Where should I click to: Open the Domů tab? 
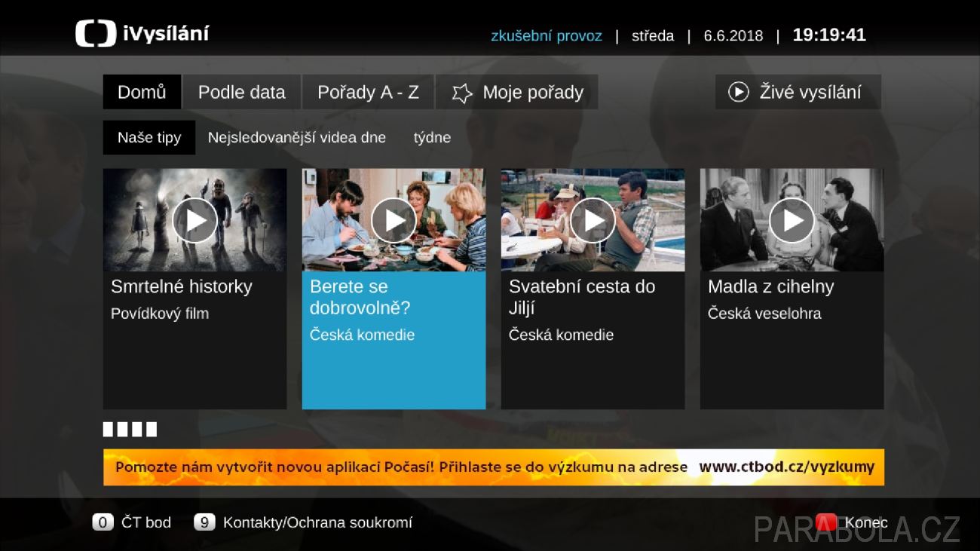click(142, 92)
